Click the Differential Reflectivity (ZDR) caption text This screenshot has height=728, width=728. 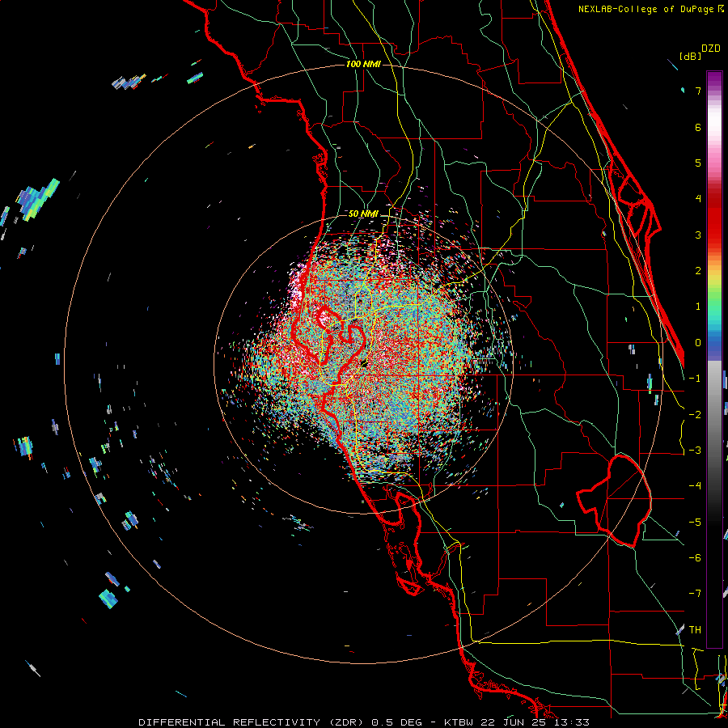pos(253,722)
